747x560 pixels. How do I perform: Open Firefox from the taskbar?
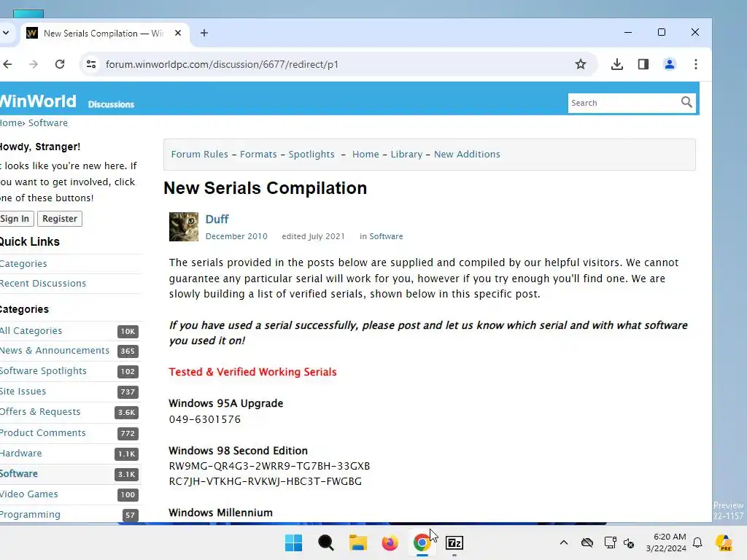point(390,542)
